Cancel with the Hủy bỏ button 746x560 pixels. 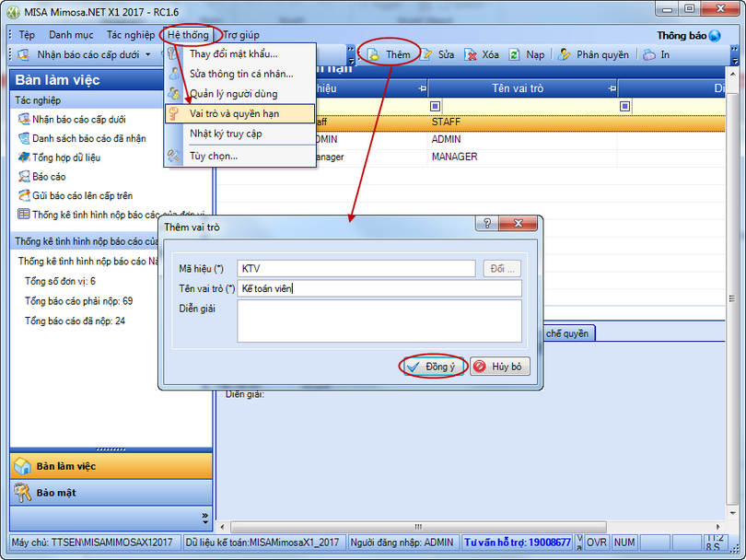click(x=500, y=367)
